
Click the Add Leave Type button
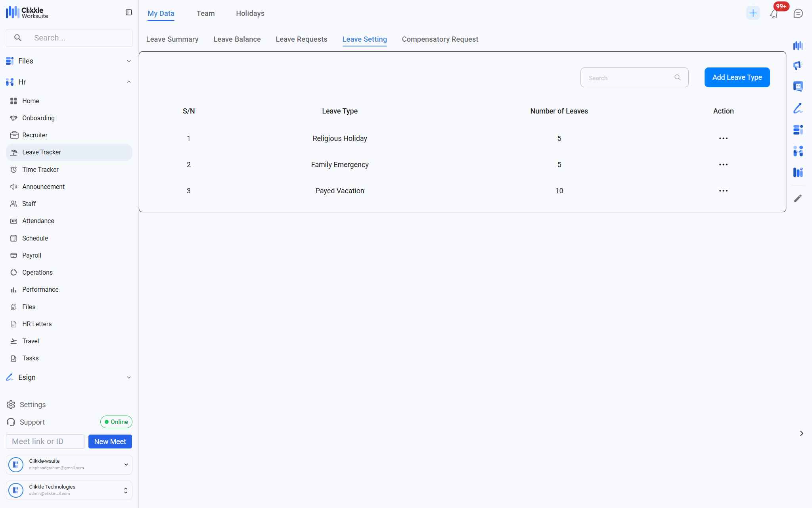737,77
